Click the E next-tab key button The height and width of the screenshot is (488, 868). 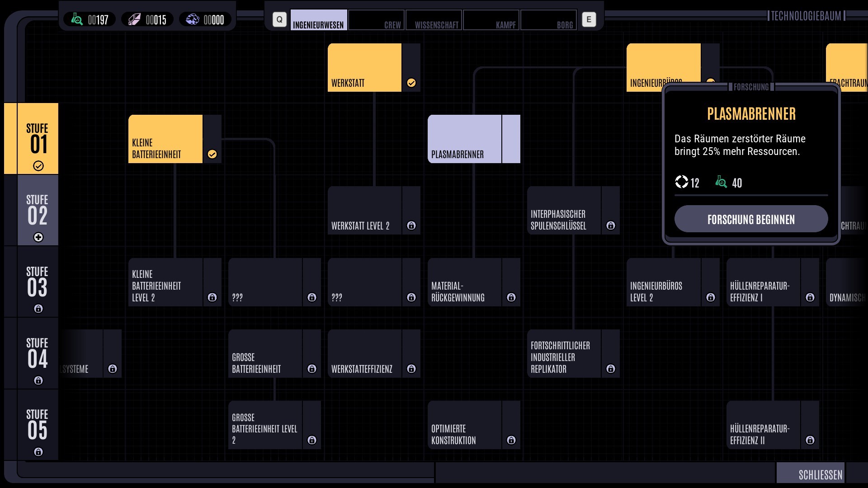pyautogui.click(x=589, y=19)
